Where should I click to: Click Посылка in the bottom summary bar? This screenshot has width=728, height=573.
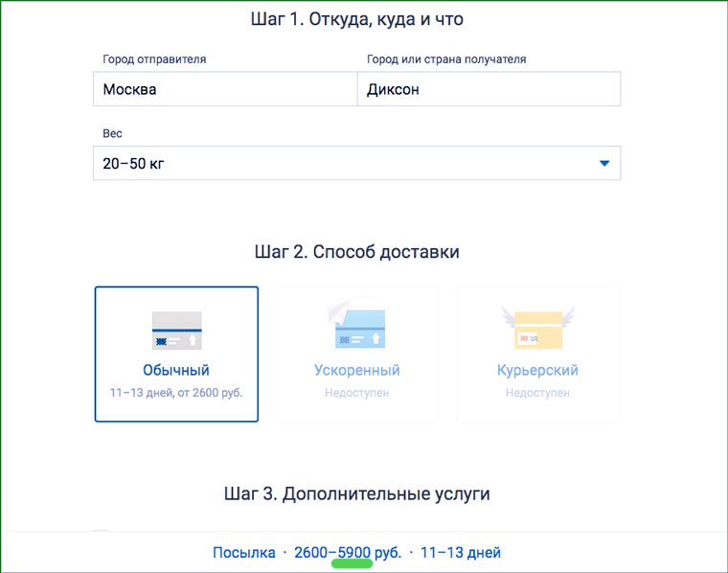[x=243, y=553]
